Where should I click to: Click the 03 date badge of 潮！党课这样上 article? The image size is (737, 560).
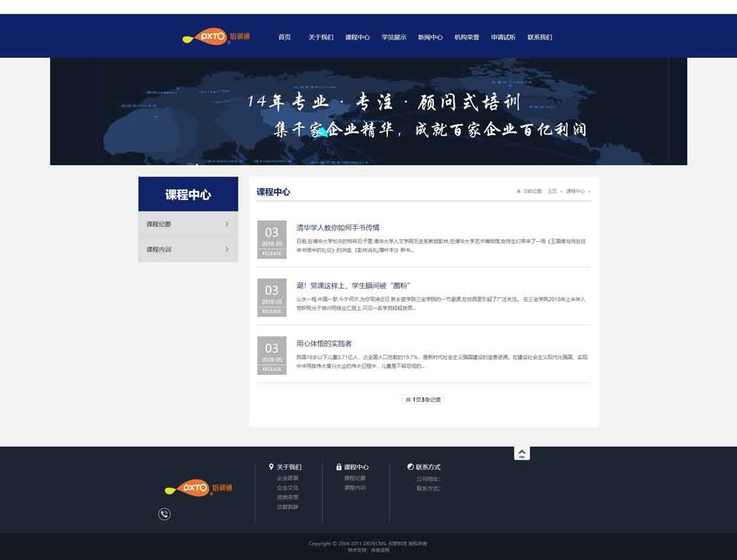(272, 297)
